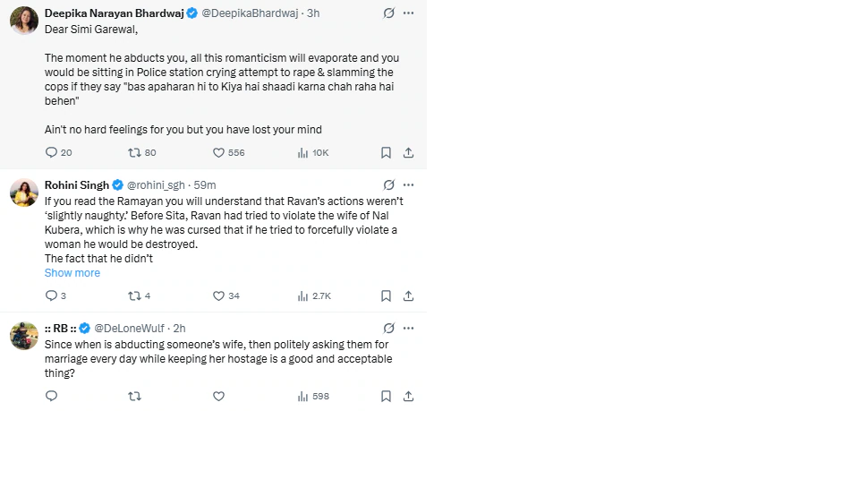868x488 pixels.
Task: Expand Rohini Singh's tweet with Show more
Action: click(72, 273)
